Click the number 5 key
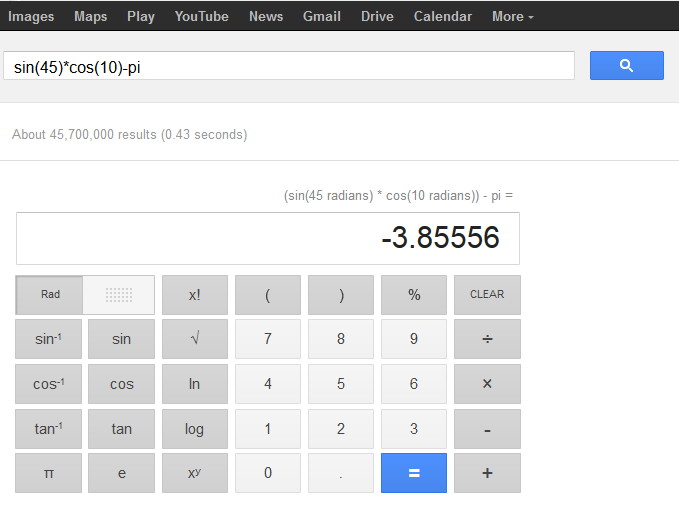Image resolution: width=679 pixels, height=509 pixels. tap(341, 384)
